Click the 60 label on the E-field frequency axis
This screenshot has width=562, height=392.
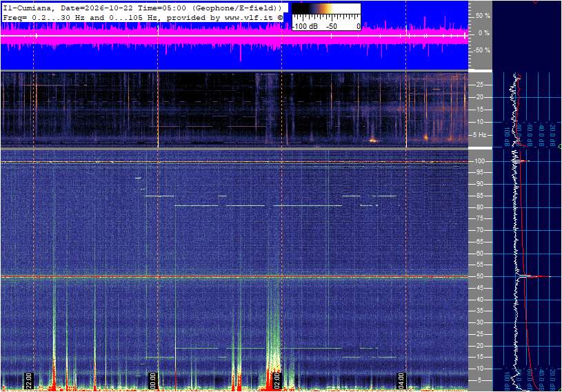click(x=479, y=254)
